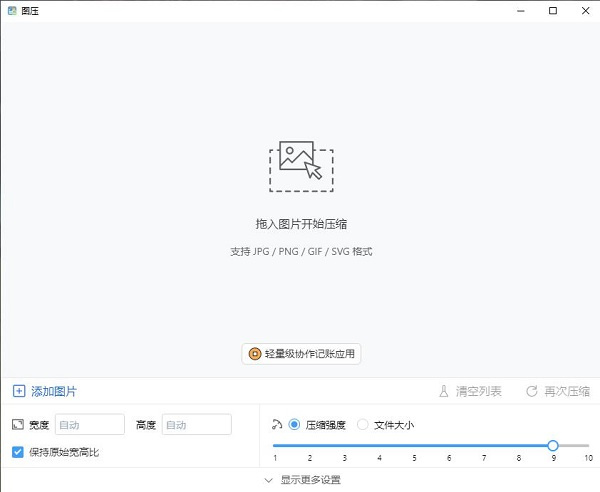Open the 轻量级协作记账应用 promo button
Image resolution: width=600 pixels, height=492 pixels.
[x=300, y=353]
